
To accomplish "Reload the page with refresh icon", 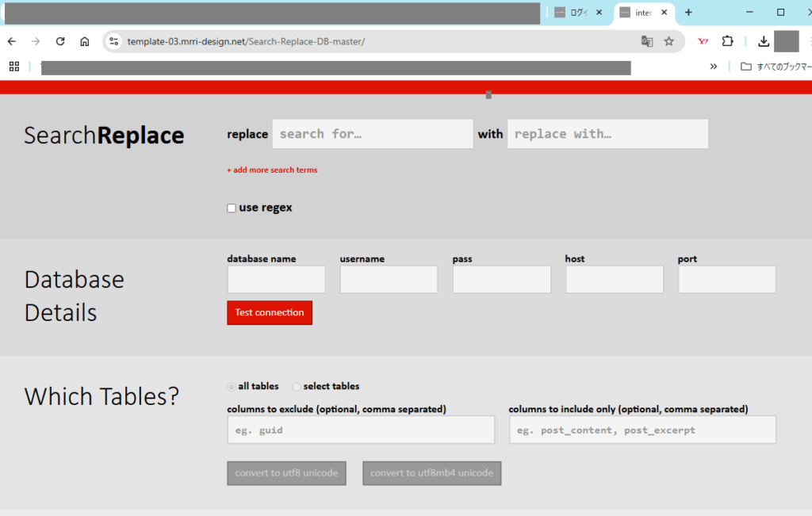I will pyautogui.click(x=60, y=41).
